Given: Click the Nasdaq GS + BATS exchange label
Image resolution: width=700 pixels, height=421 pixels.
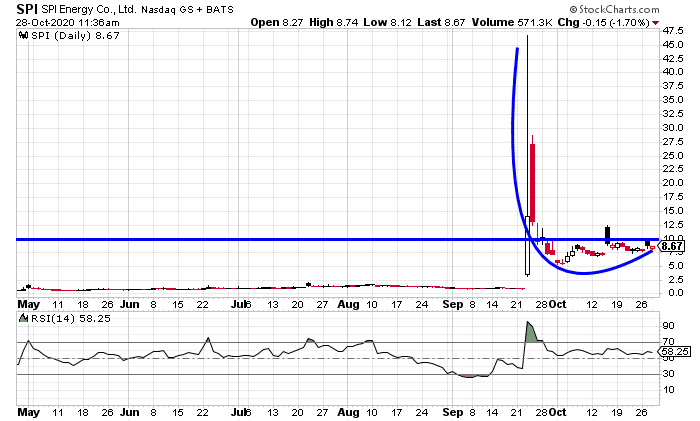Looking at the screenshot, I should (188, 9).
